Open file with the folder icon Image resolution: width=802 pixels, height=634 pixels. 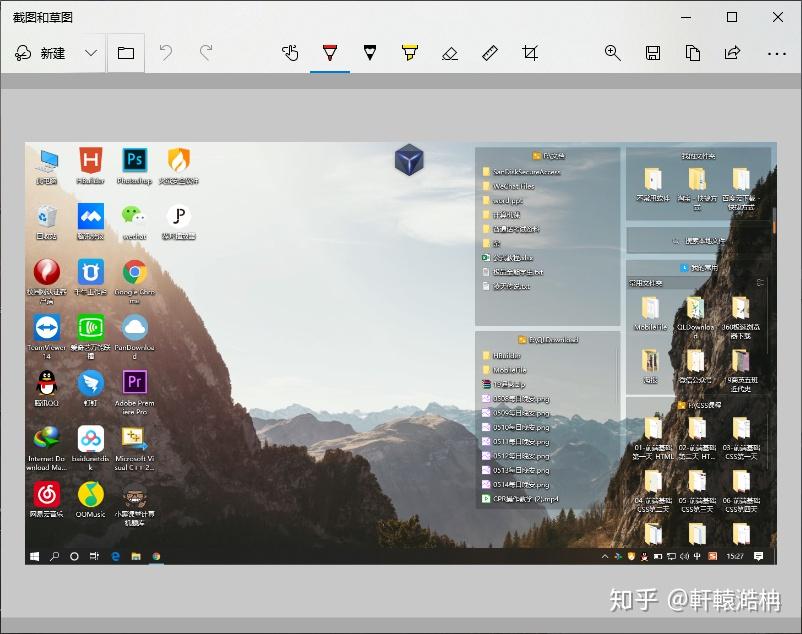coord(126,53)
